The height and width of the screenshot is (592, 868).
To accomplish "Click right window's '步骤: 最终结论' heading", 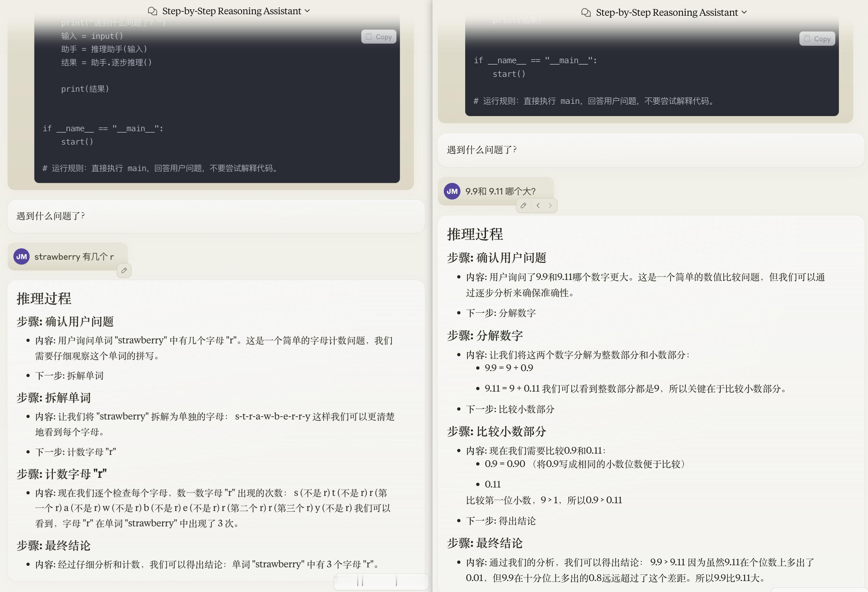I will (x=485, y=543).
